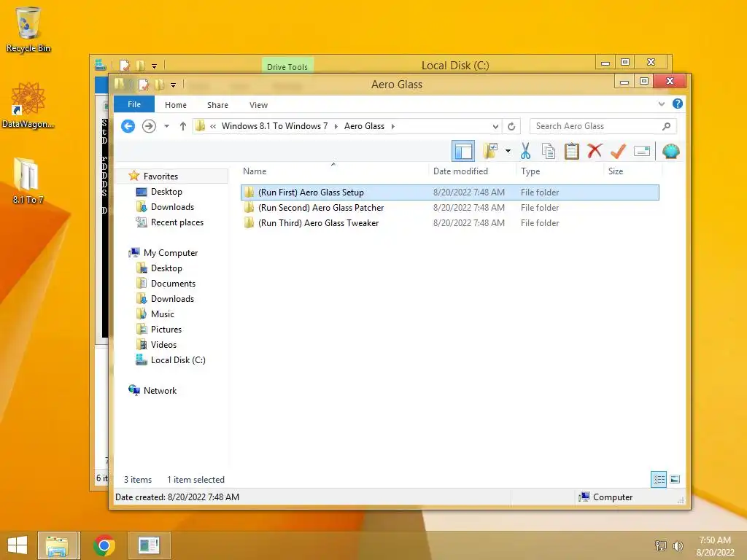
Task: Open Local Disk window quick access dropdown
Action: (x=155, y=66)
